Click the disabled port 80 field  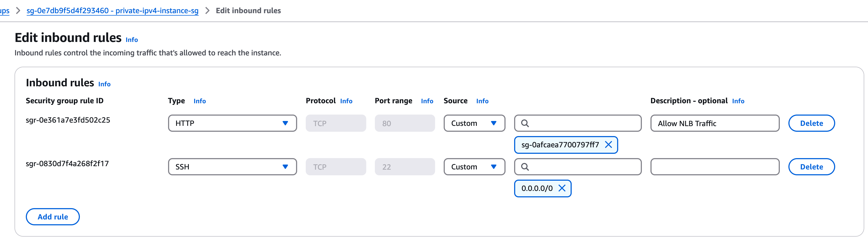[x=405, y=123]
